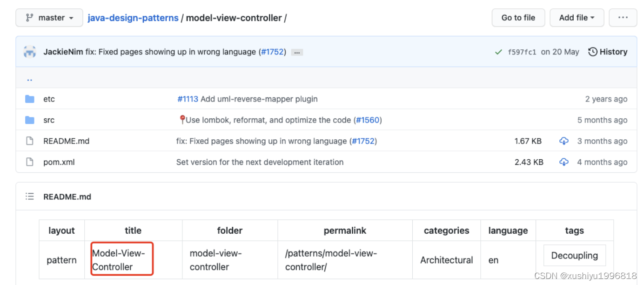Image resolution: width=644 pixels, height=285 pixels.
Task: Open pull request #1752 link in commit header
Action: coord(272,52)
